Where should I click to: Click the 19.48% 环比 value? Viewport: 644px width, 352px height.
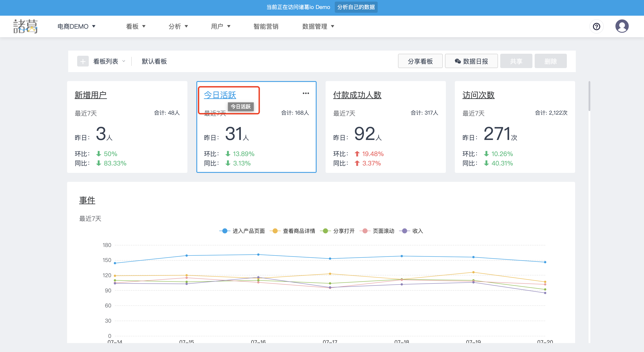coord(373,154)
